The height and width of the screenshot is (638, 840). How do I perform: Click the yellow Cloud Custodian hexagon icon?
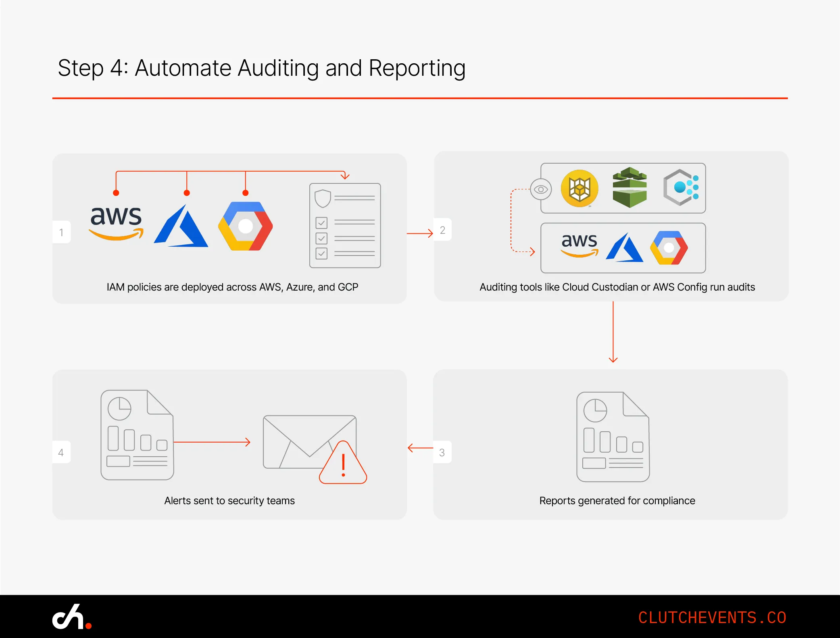point(579,188)
